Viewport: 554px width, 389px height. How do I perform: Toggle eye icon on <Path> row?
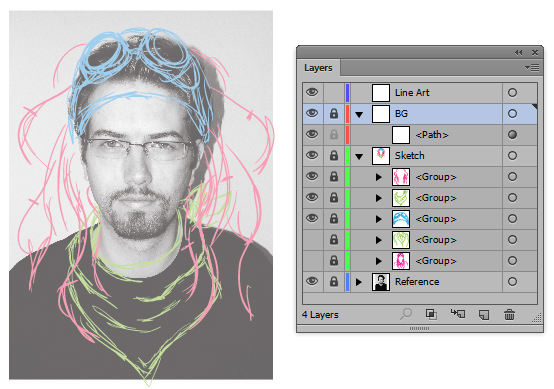point(312,134)
